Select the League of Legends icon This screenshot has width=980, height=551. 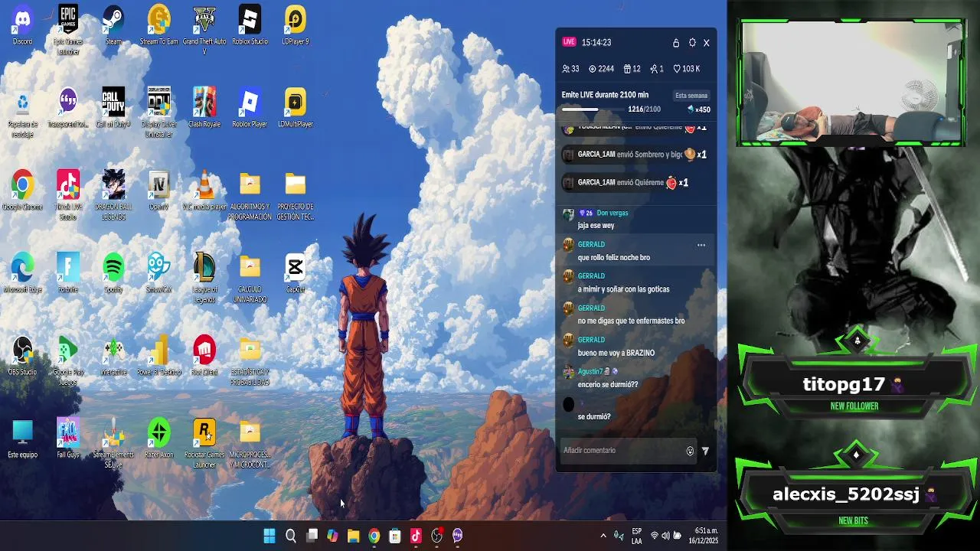[x=204, y=278]
